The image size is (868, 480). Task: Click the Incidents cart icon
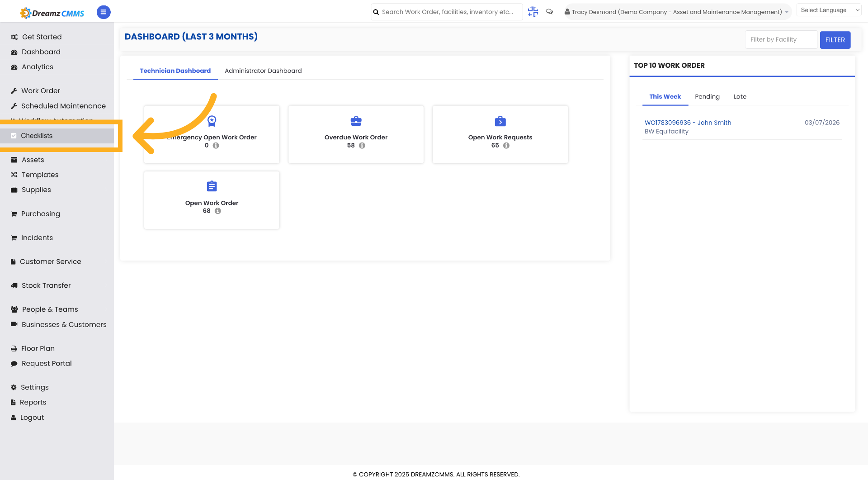14,238
